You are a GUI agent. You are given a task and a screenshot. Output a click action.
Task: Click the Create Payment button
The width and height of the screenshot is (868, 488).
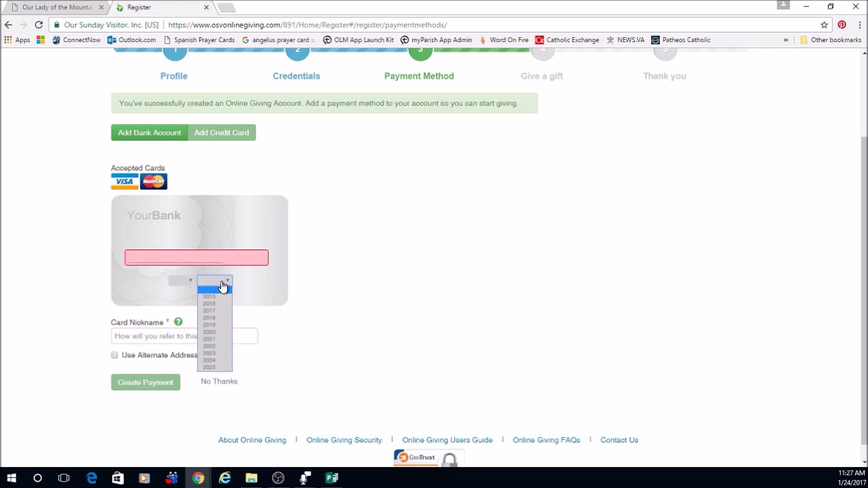point(145,382)
